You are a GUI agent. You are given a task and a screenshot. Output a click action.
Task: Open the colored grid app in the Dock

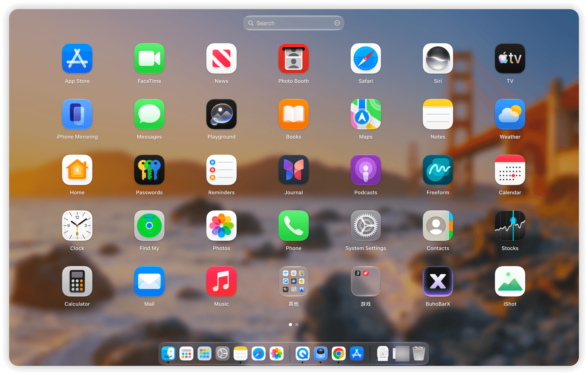point(204,353)
